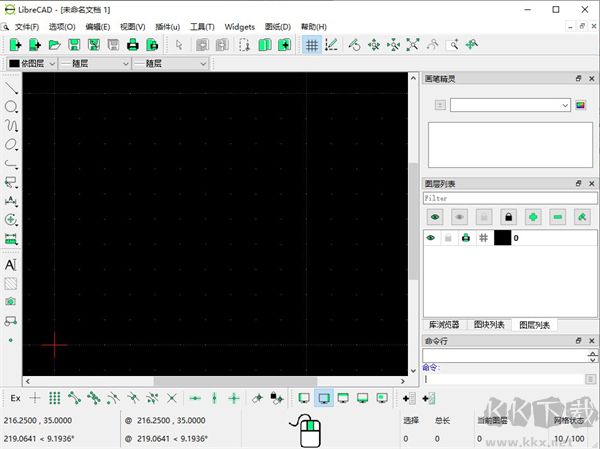Toggle exclusive snap mode Ex
Screen dimensions: 600x449
tap(15, 398)
